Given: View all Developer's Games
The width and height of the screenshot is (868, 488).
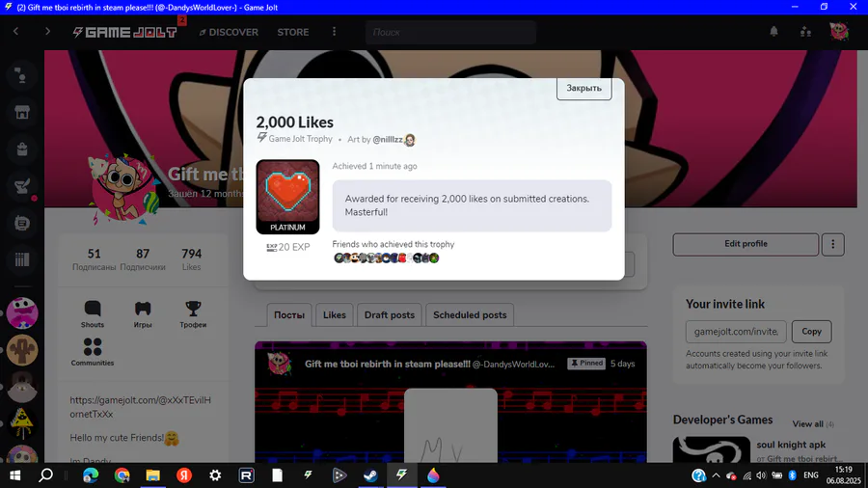Looking at the screenshot, I should point(813,424).
